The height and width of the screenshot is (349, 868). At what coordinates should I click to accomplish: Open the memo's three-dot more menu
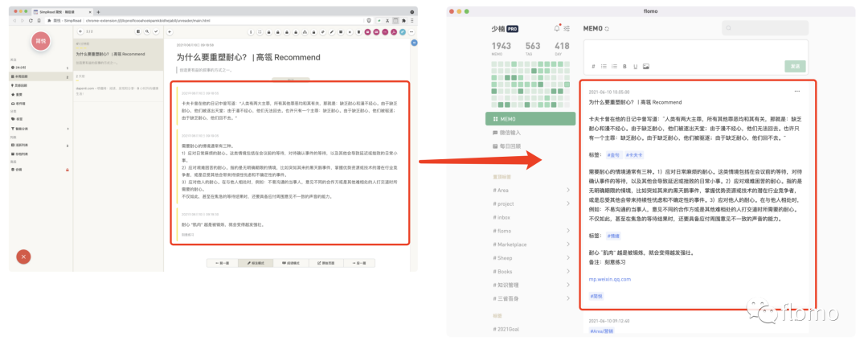coord(797,92)
